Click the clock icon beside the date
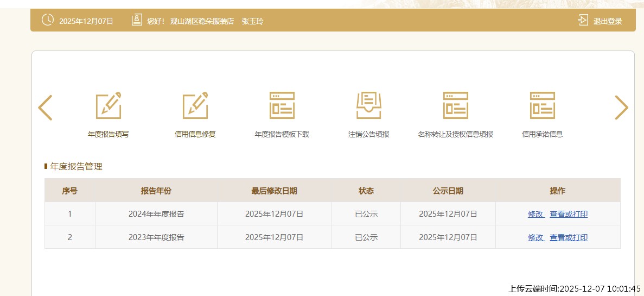The image size is (644, 296). click(48, 20)
